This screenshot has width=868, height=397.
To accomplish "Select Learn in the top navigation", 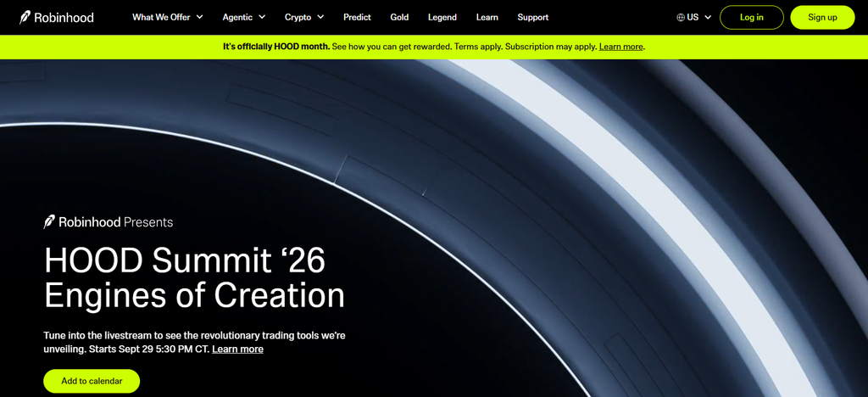I will click(487, 17).
